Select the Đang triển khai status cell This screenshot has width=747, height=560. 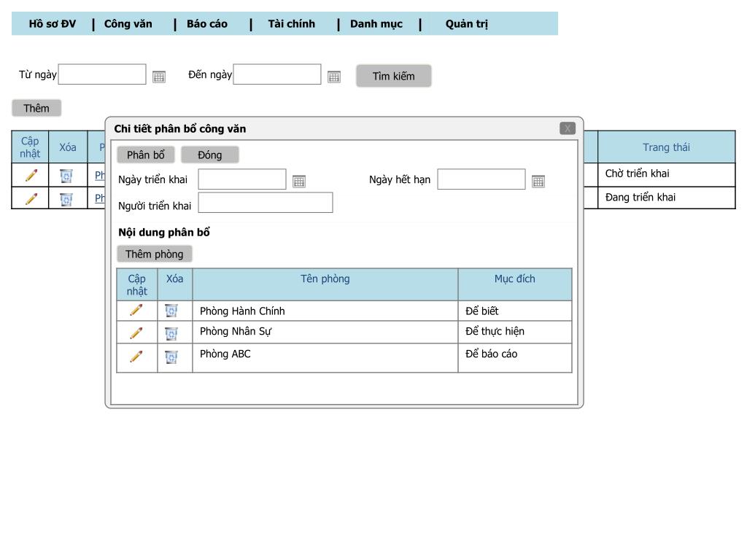(x=667, y=198)
